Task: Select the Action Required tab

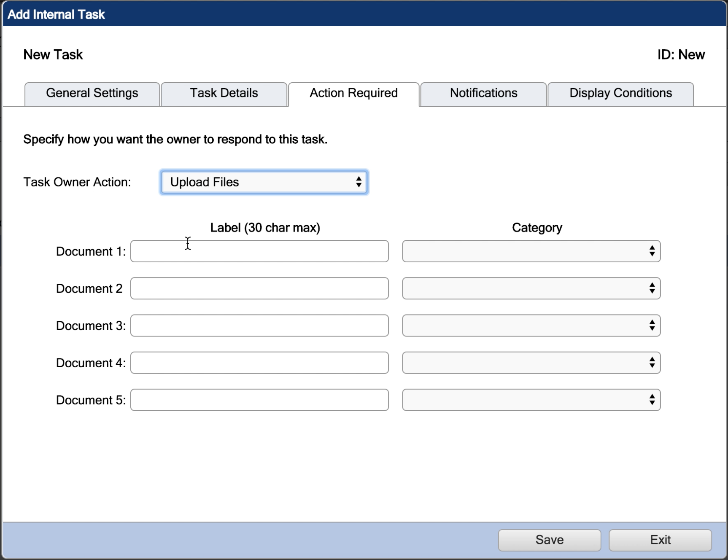Action: point(353,93)
